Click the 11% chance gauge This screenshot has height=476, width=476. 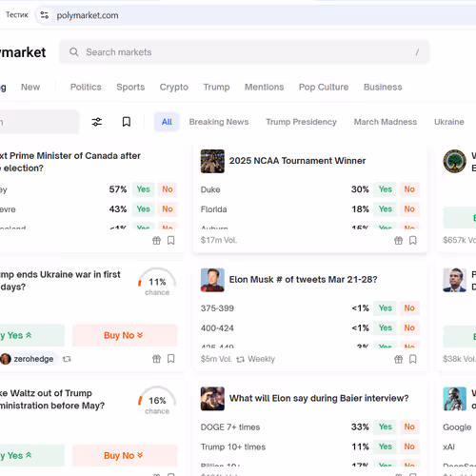pyautogui.click(x=157, y=282)
